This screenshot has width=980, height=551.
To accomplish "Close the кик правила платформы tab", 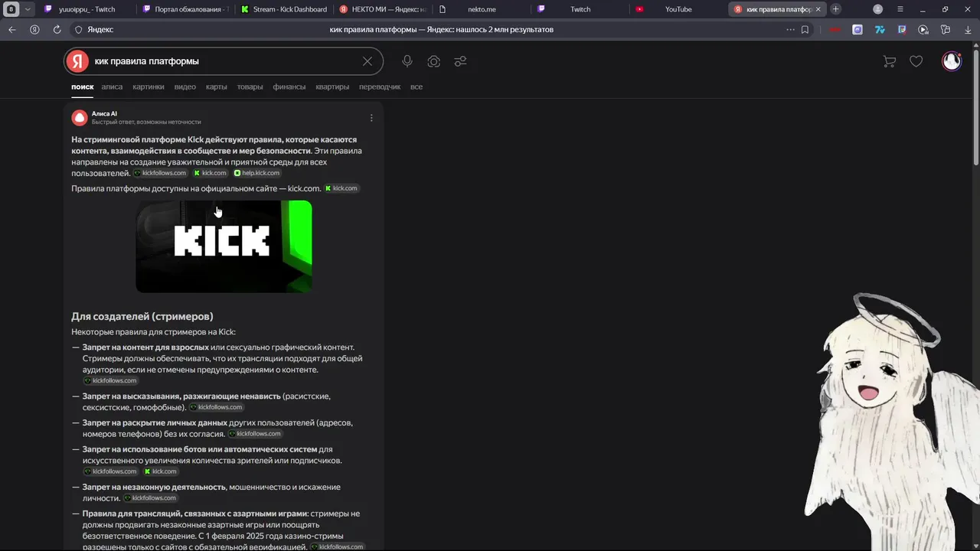I will pyautogui.click(x=818, y=9).
